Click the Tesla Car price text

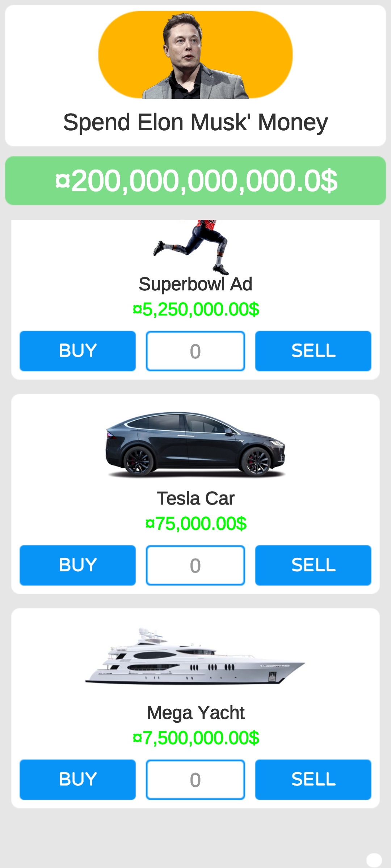(x=196, y=524)
